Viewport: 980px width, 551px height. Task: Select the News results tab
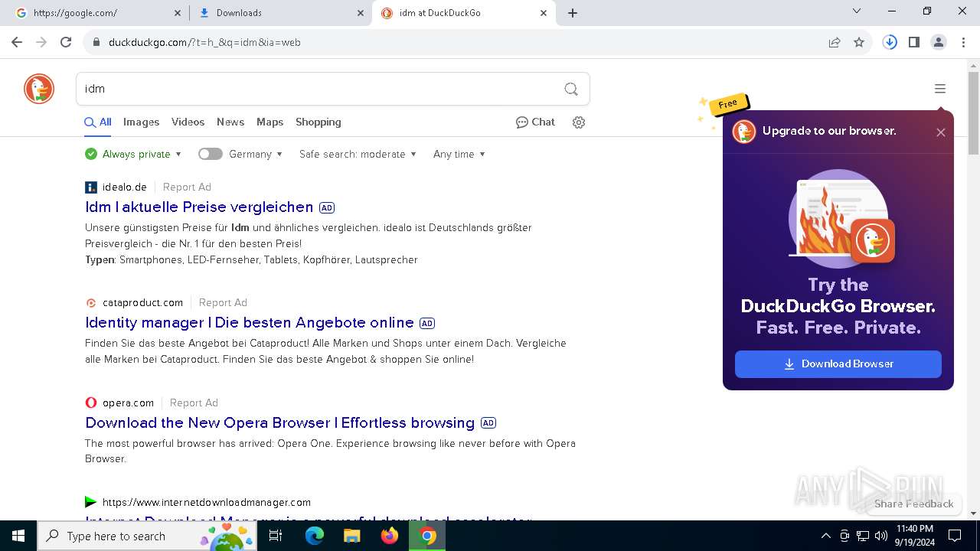pyautogui.click(x=230, y=122)
